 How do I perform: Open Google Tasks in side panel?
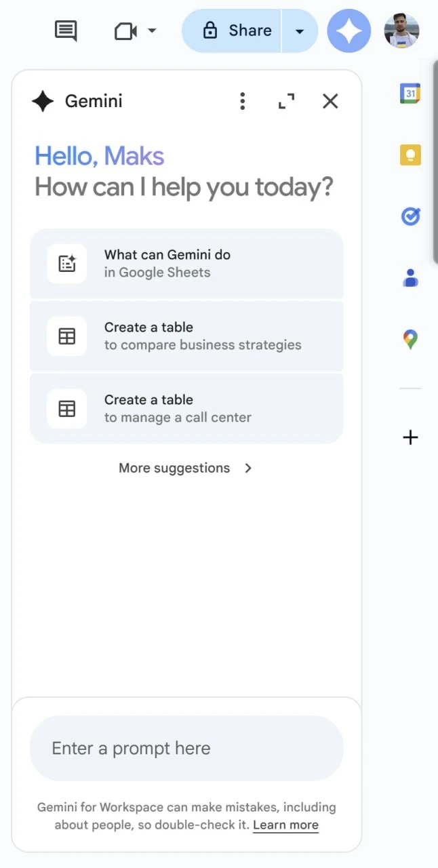410,216
